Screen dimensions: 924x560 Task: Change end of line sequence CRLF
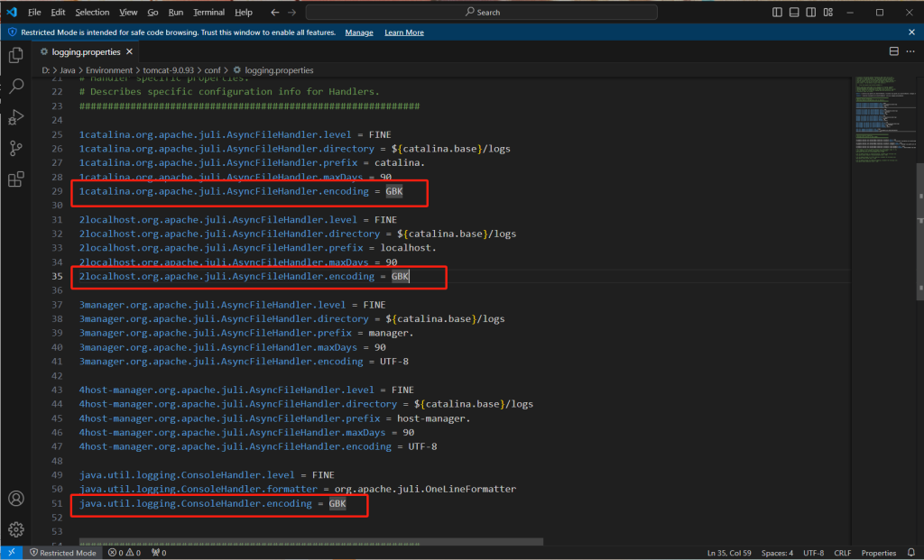(842, 553)
